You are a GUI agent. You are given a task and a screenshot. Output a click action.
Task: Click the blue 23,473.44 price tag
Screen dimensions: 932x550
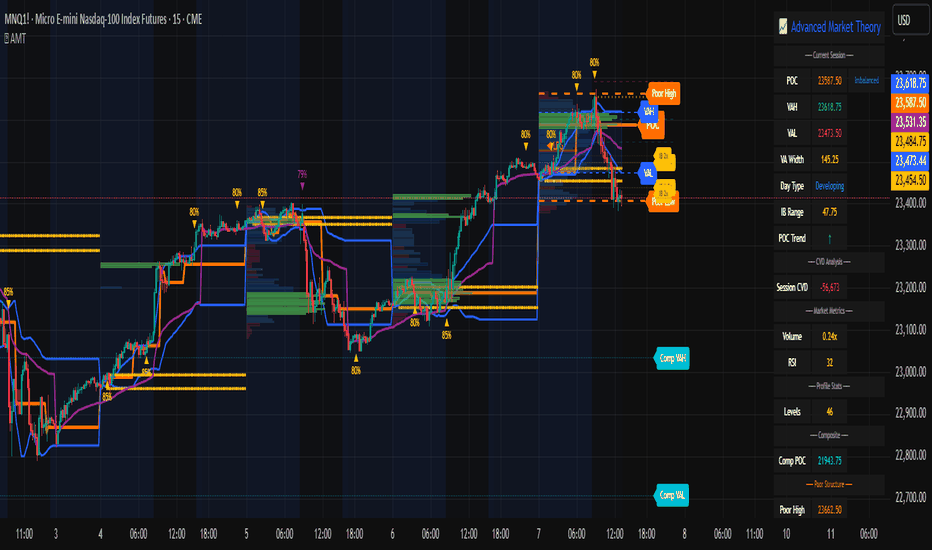tap(911, 161)
